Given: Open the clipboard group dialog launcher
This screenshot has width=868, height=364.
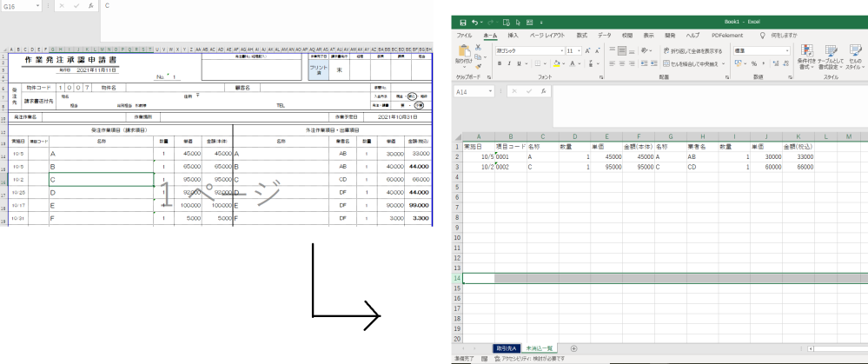Looking at the screenshot, I should coord(490,77).
